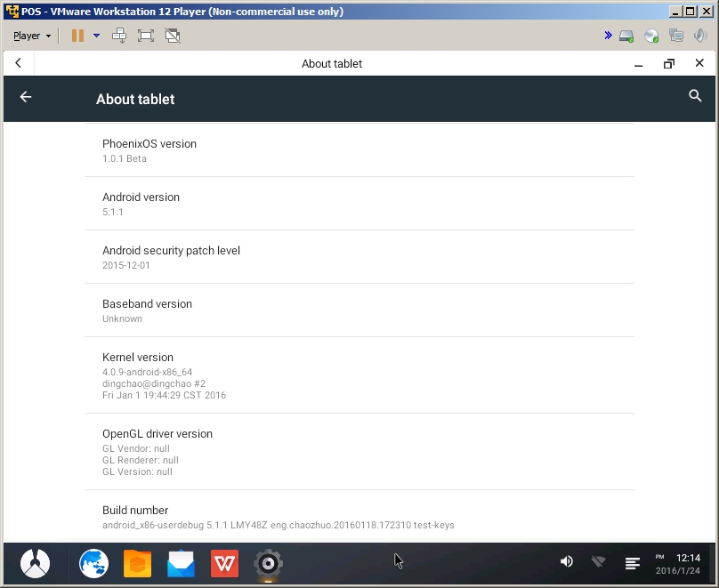Select the Baseband version entry
This screenshot has height=588, width=719.
click(x=359, y=310)
